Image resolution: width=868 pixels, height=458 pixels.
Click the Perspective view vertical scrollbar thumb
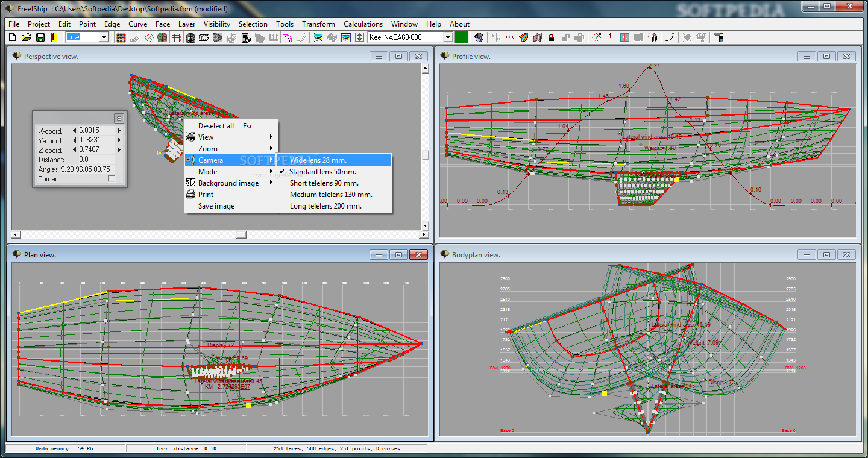425,155
